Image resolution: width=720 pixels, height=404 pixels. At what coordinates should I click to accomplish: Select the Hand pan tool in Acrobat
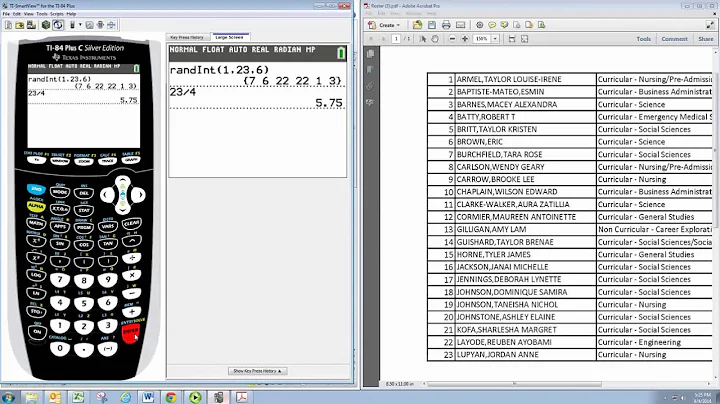point(434,39)
